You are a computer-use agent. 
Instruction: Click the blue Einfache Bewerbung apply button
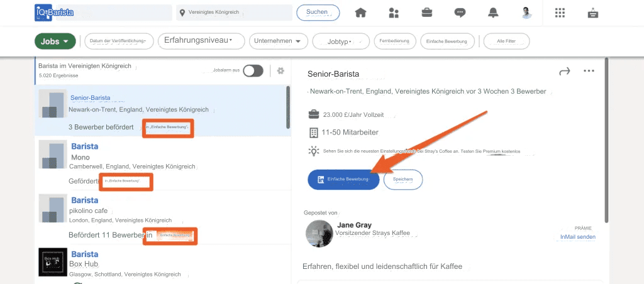343,180
